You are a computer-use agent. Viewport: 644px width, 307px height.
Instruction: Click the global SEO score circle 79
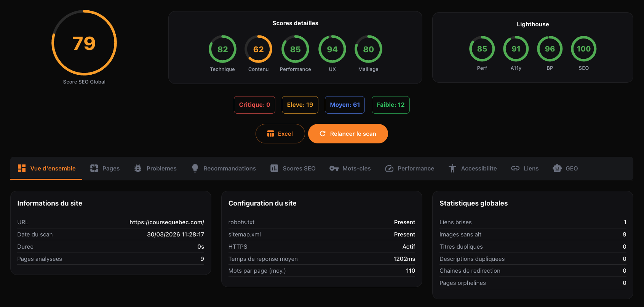pos(84,43)
